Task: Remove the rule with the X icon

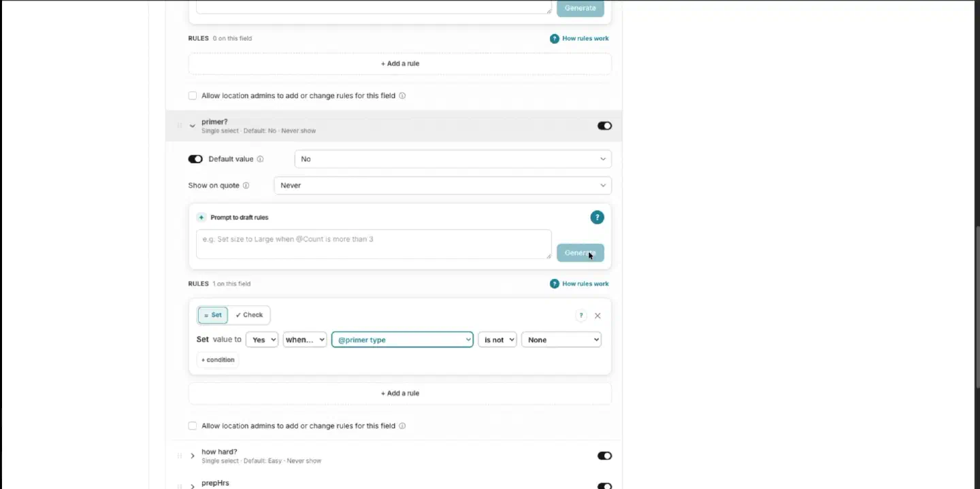Action: pyautogui.click(x=598, y=316)
